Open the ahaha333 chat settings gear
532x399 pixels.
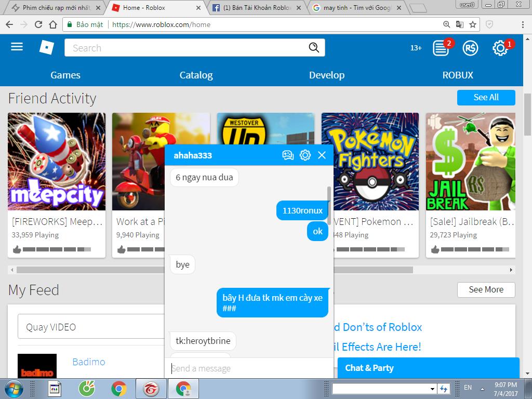[x=305, y=155]
